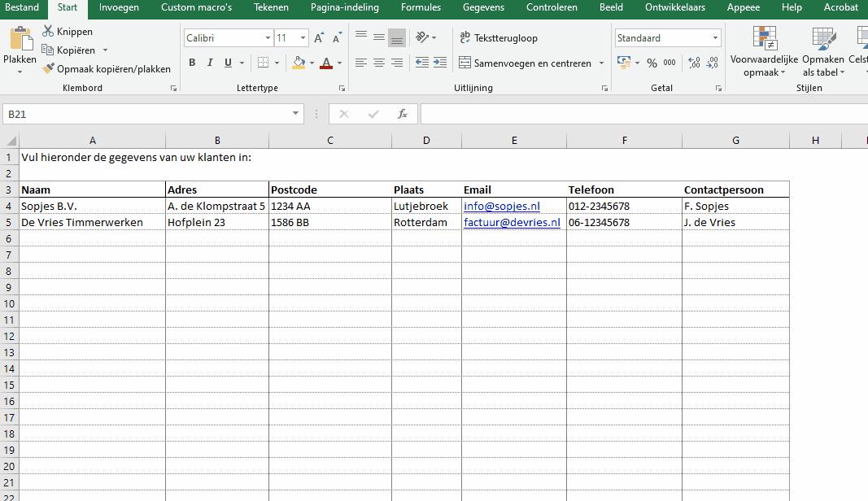Select cell containing De Vries Timmerwerken
This screenshot has width=868, height=501.
click(x=93, y=222)
